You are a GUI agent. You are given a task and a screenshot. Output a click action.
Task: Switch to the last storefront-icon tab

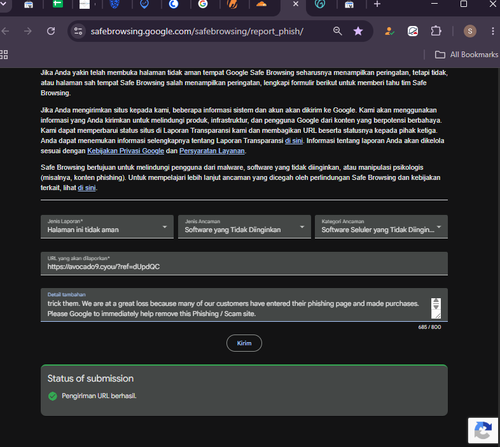point(349,5)
